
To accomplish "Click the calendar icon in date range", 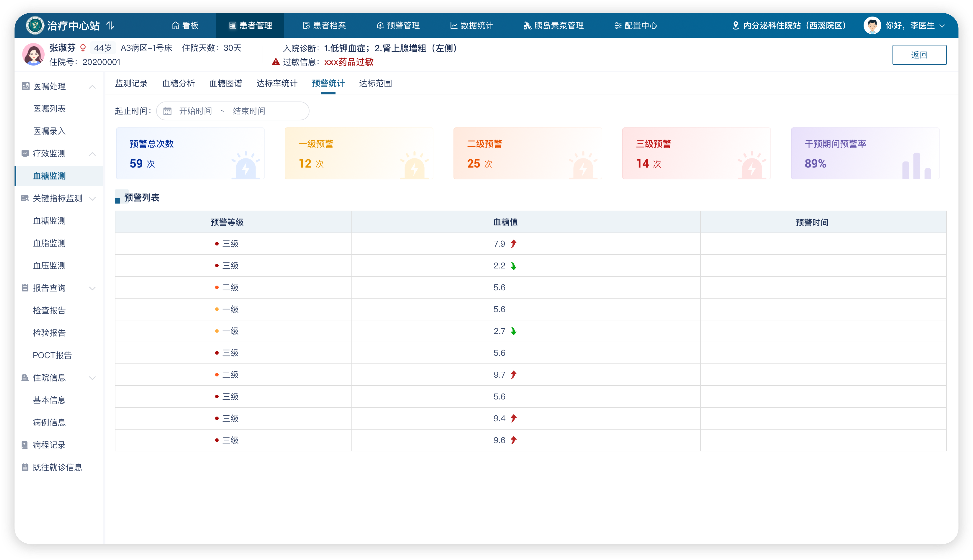I will 167,111.
